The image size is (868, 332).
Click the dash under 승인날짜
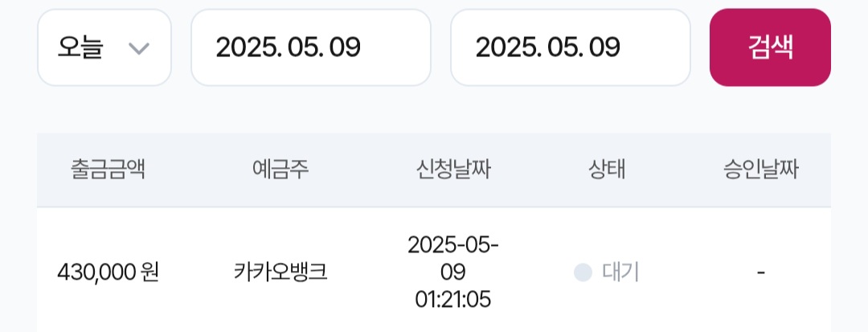760,273
